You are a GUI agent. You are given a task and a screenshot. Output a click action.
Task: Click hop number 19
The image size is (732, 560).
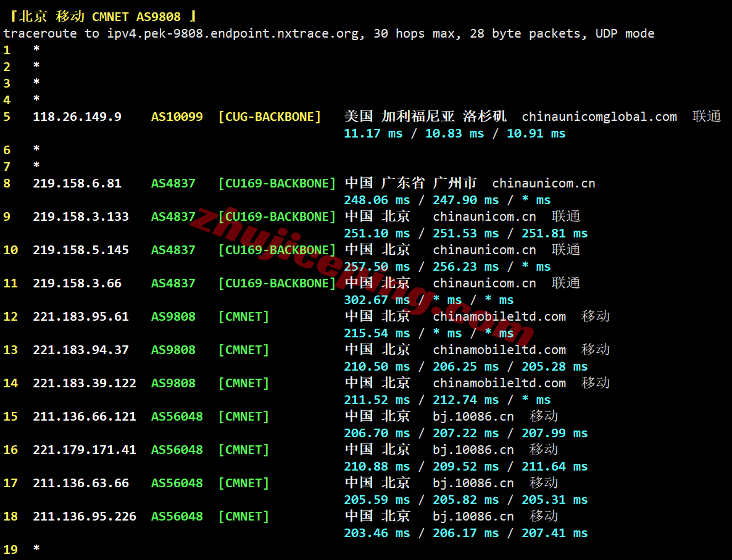[x=10, y=550]
